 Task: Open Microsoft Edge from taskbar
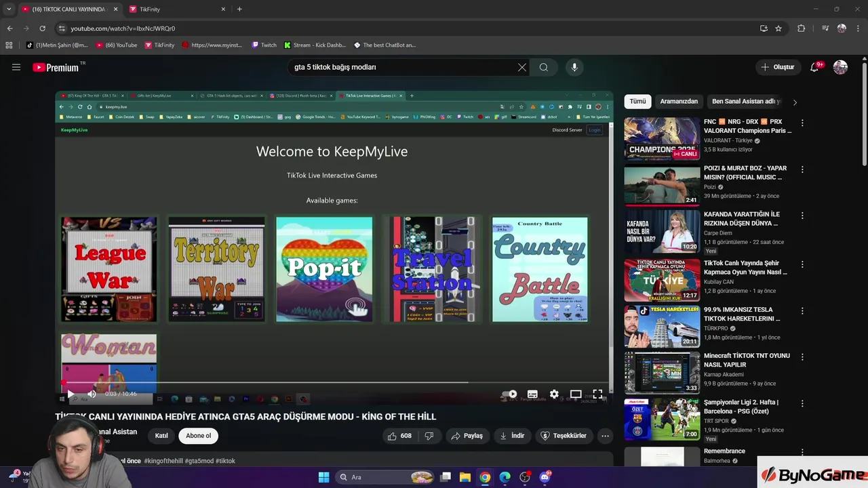click(505, 477)
